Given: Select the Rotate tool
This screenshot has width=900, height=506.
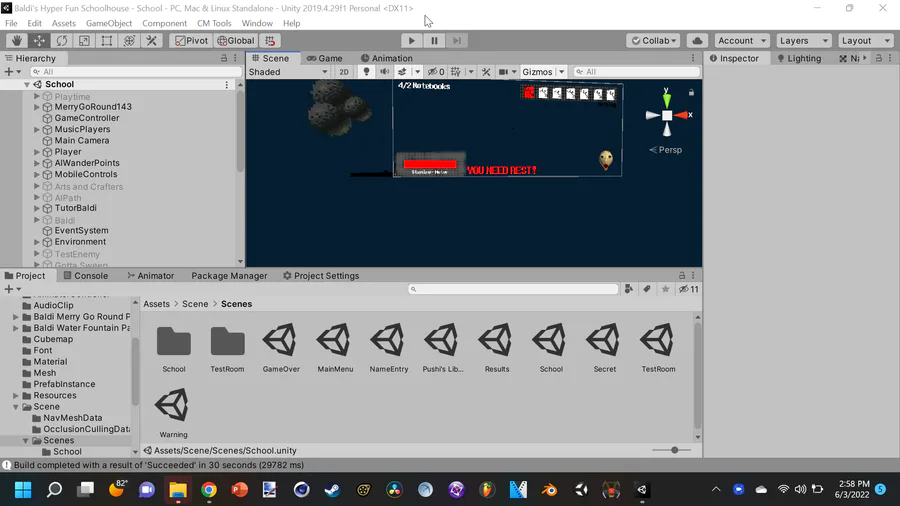Looking at the screenshot, I should click(61, 41).
